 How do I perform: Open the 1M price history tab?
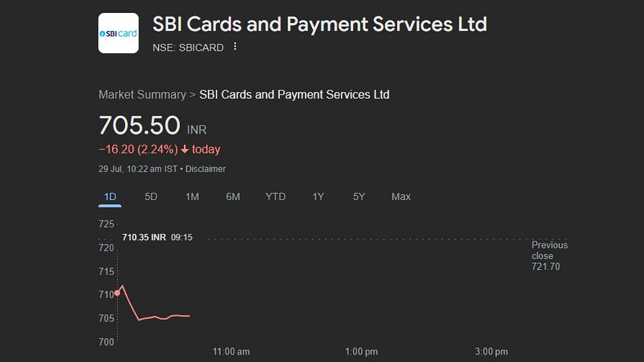pos(192,196)
